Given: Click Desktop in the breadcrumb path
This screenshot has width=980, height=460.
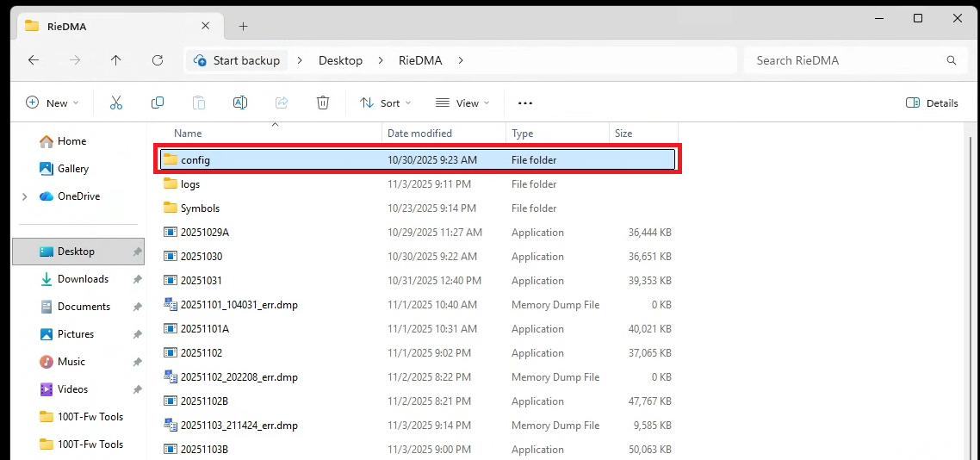Looking at the screenshot, I should (340, 60).
